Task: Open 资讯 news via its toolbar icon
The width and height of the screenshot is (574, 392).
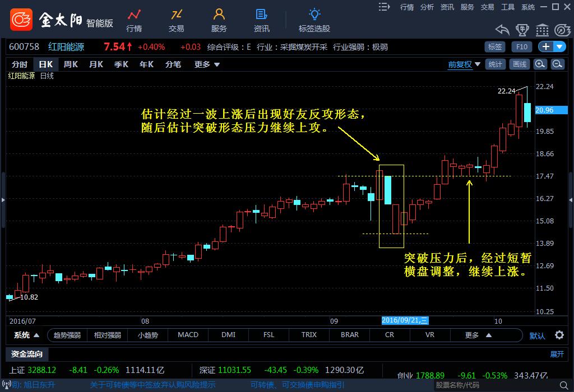Action: pyautogui.click(x=261, y=20)
